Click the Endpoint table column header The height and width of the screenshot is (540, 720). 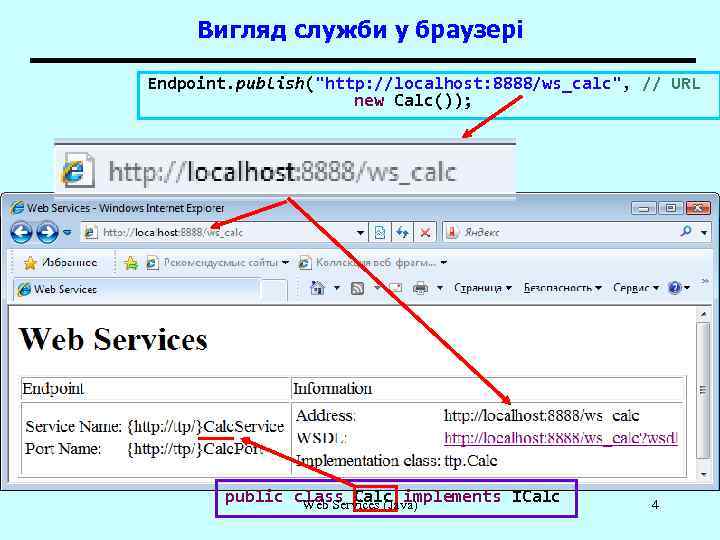tap(53, 388)
